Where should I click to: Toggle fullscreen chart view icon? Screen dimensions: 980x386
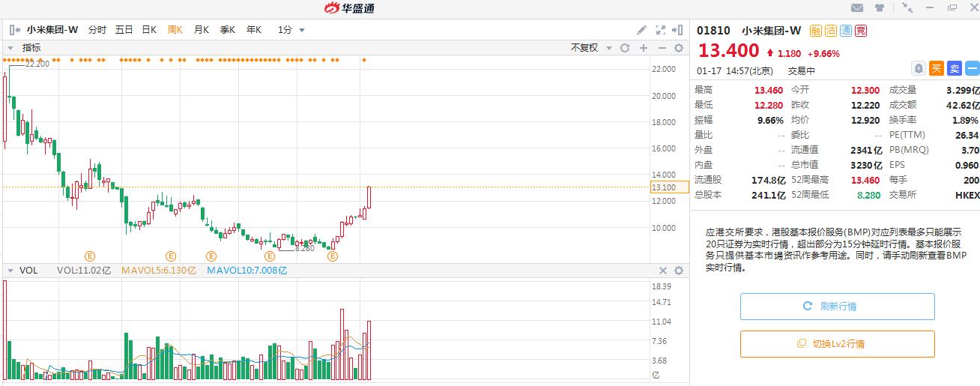click(661, 30)
